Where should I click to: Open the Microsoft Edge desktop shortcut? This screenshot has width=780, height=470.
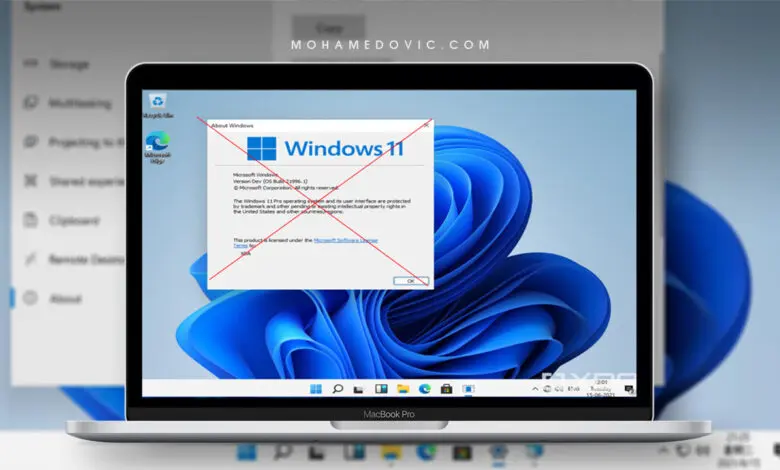pos(157,143)
